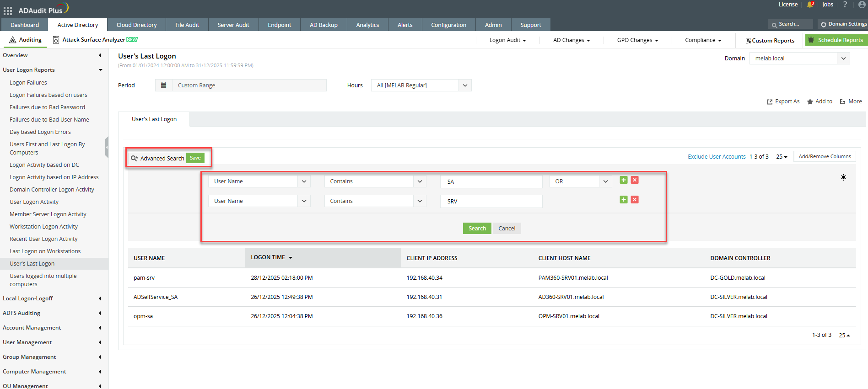868x389 pixels.
Task: Open the OR operator dropdown
Action: click(605, 181)
